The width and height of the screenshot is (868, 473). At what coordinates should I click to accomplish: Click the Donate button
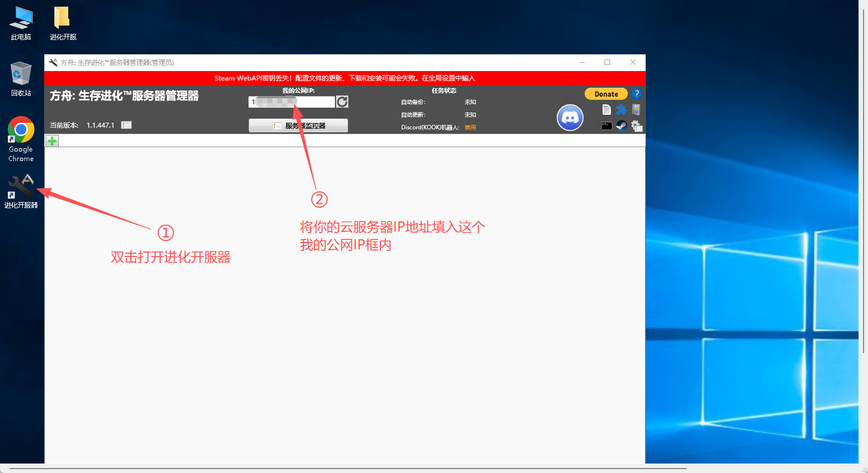[606, 94]
